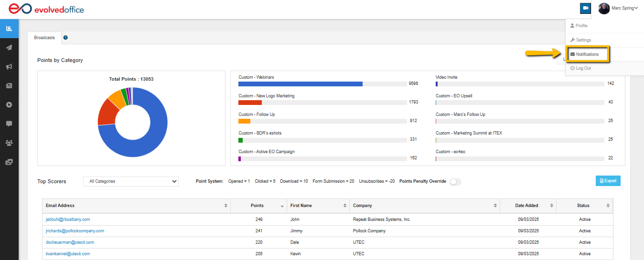The width and height of the screenshot is (644, 260).
Task: Switch to the Broadcasts tab
Action: 44,38
